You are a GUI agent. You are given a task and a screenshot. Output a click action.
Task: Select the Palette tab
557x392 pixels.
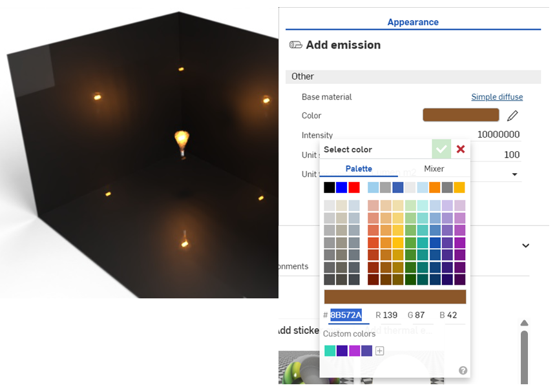pyautogui.click(x=359, y=169)
